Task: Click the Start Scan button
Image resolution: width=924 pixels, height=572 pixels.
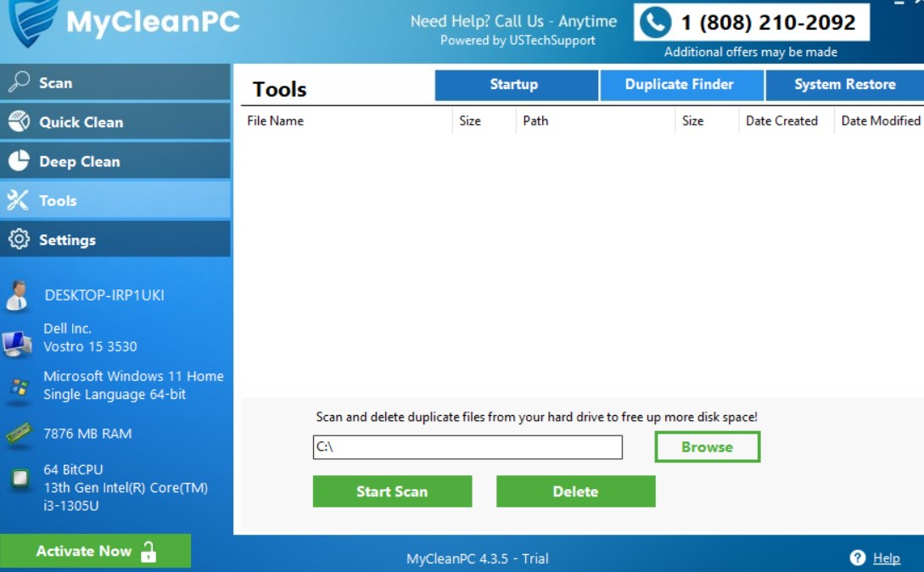Action: point(392,491)
